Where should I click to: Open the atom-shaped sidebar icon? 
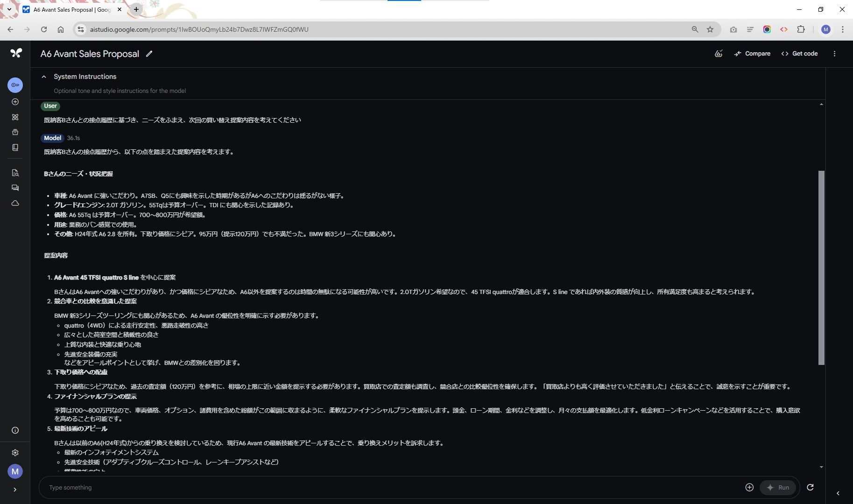[15, 117]
